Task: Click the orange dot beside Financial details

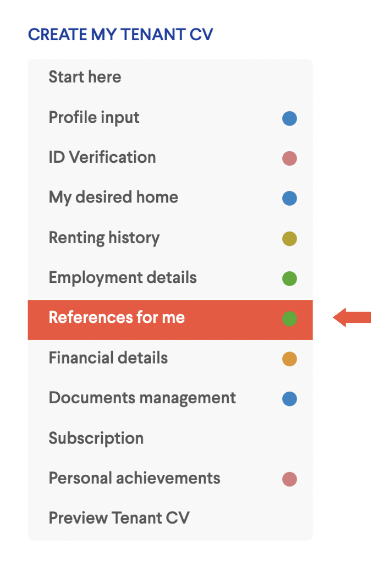Action: [x=289, y=359]
